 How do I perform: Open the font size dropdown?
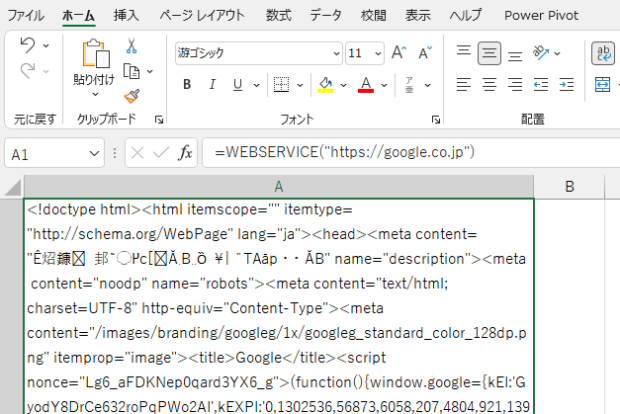[x=378, y=53]
